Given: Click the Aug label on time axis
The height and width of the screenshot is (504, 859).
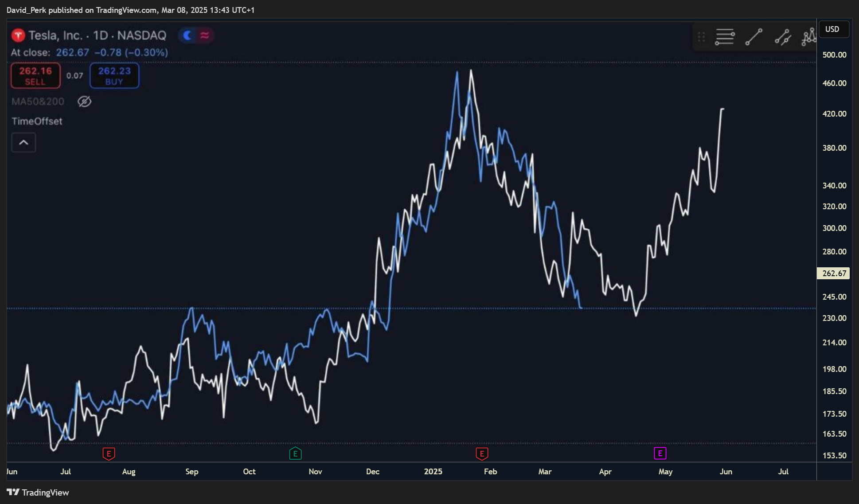Looking at the screenshot, I should click(x=129, y=472).
